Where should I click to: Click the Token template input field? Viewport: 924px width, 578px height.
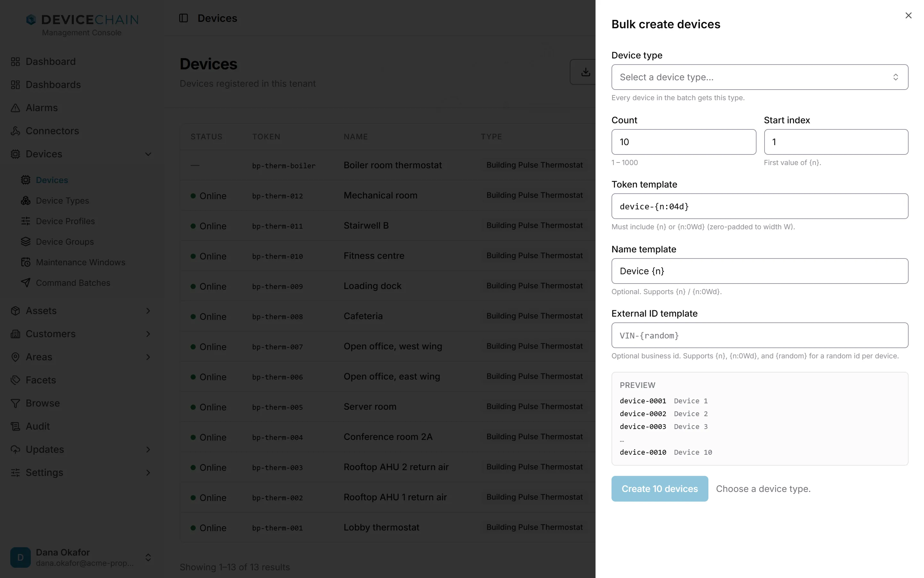coord(760,206)
